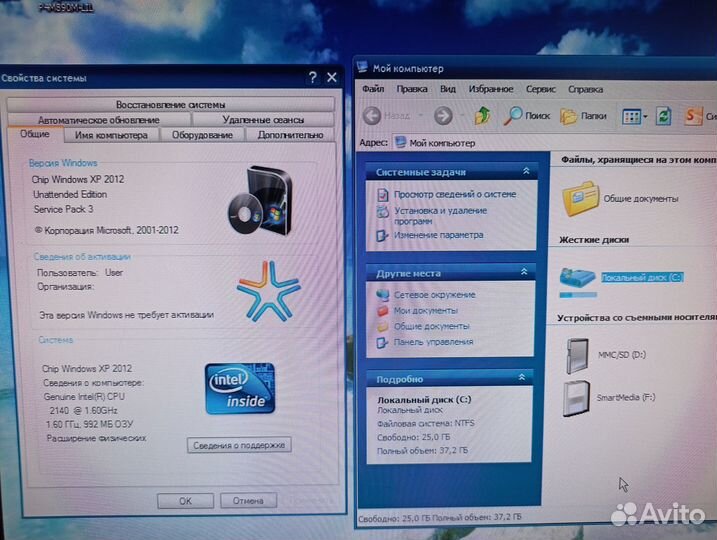Click the red My Documents icon
The image size is (717, 540).
[x=382, y=311]
